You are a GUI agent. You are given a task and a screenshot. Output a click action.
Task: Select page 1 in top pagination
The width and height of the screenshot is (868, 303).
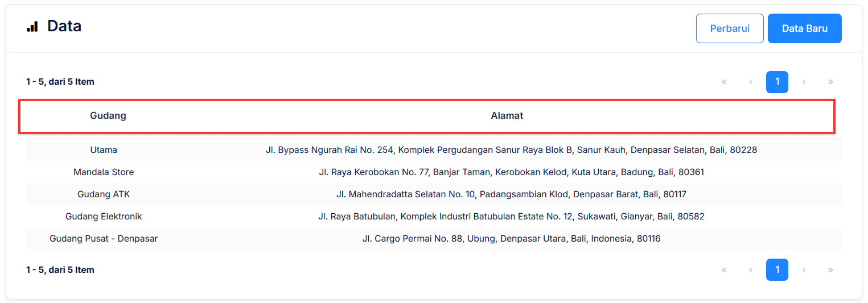click(777, 82)
